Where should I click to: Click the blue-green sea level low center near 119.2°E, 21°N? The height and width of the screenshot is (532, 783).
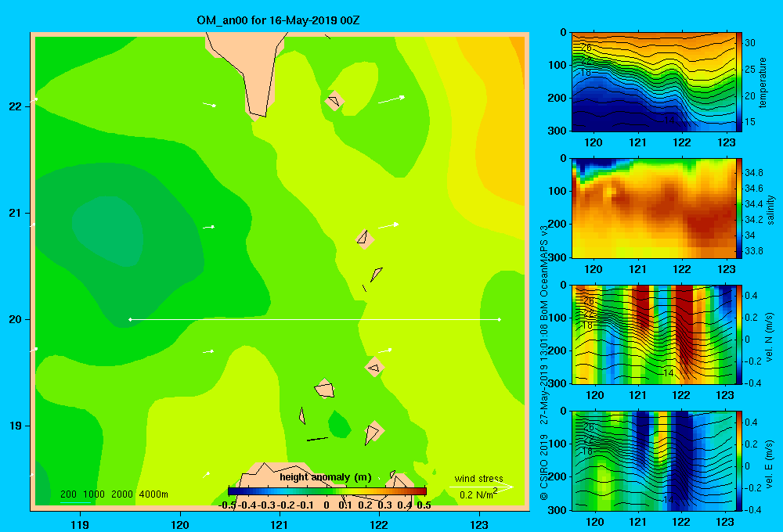tap(107, 231)
